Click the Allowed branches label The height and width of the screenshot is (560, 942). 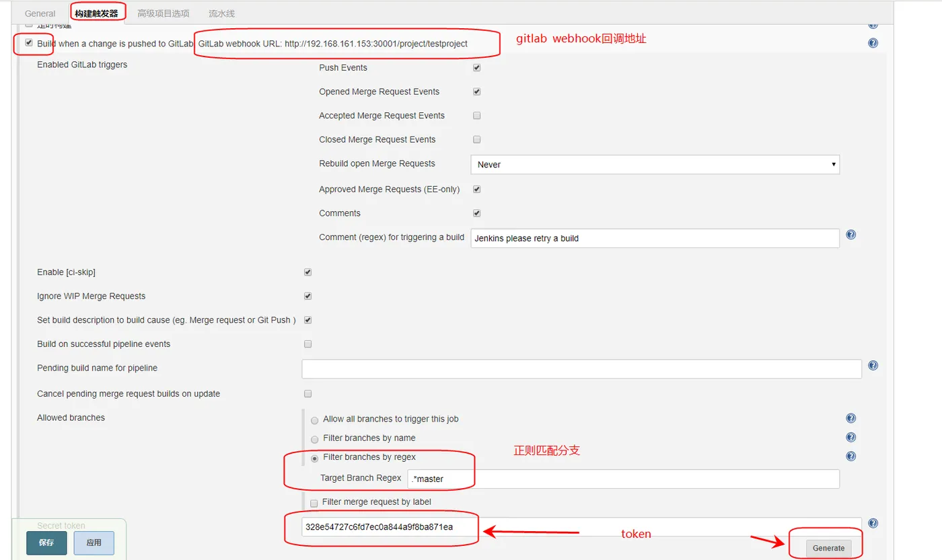pyautogui.click(x=71, y=417)
